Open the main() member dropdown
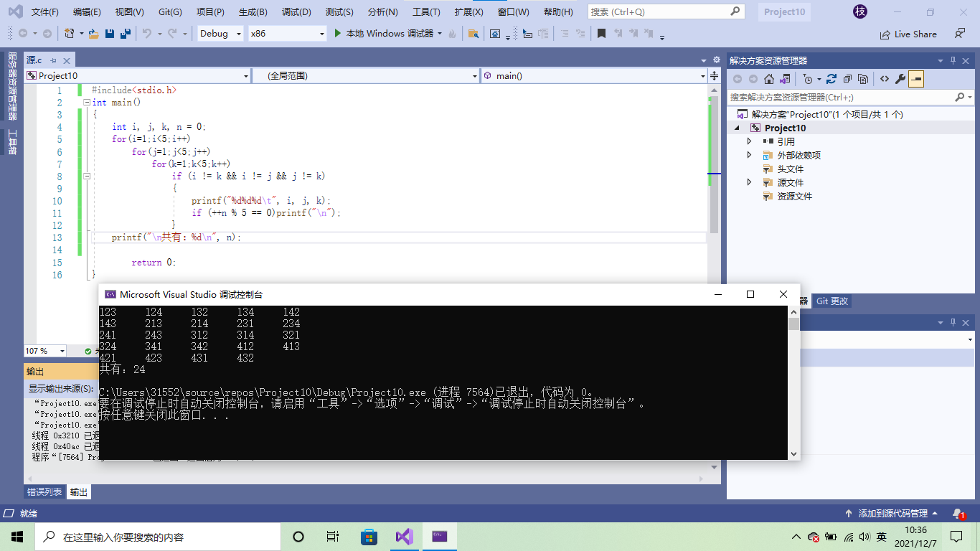This screenshot has width=980, height=551. click(x=594, y=75)
